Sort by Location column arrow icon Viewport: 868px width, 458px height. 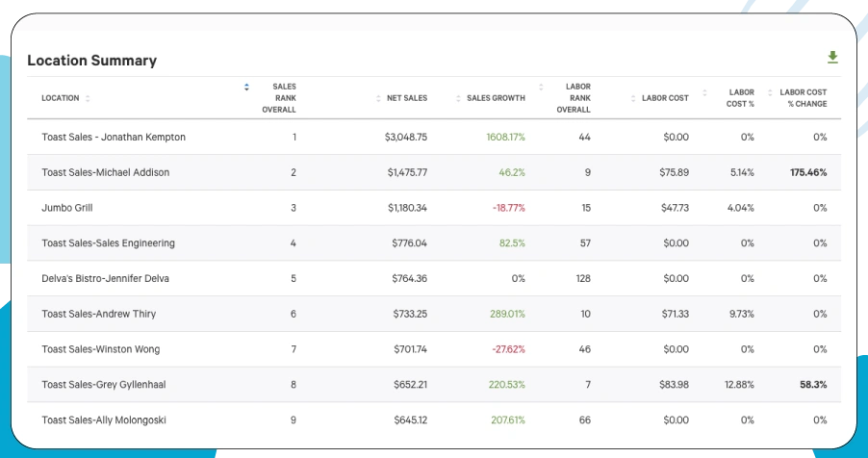tap(88, 98)
